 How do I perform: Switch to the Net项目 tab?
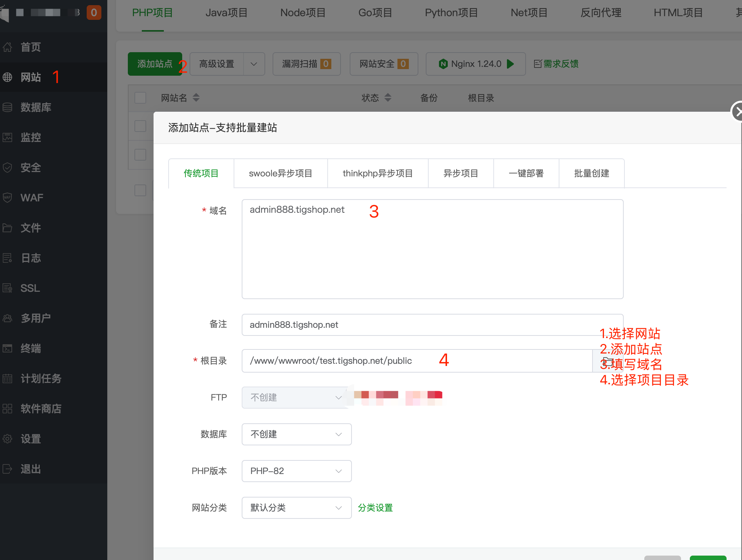click(x=529, y=13)
